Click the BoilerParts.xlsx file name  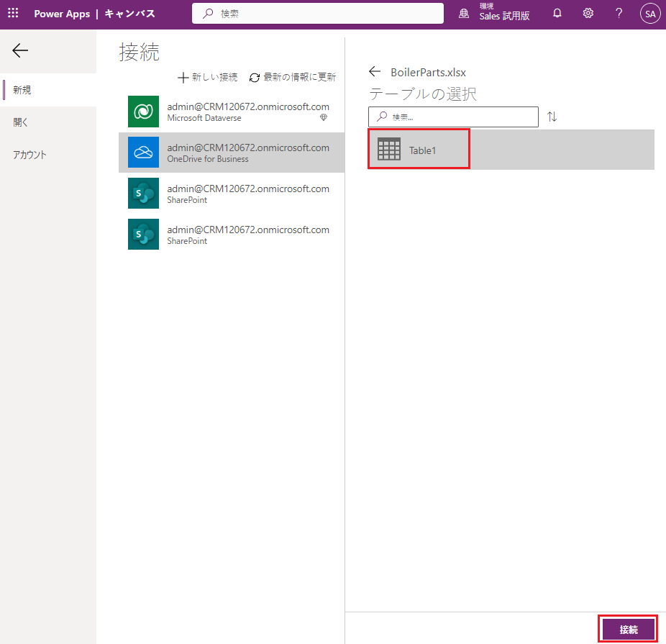pos(428,72)
